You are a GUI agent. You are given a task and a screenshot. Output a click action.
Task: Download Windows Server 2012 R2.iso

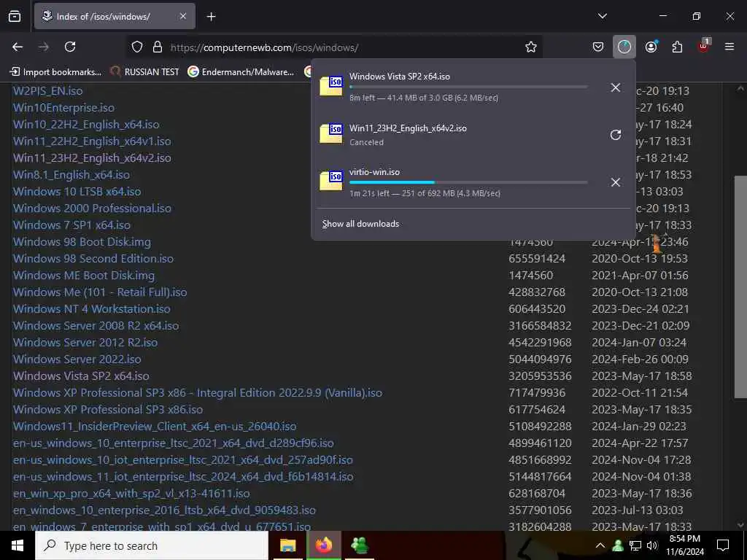(85, 343)
